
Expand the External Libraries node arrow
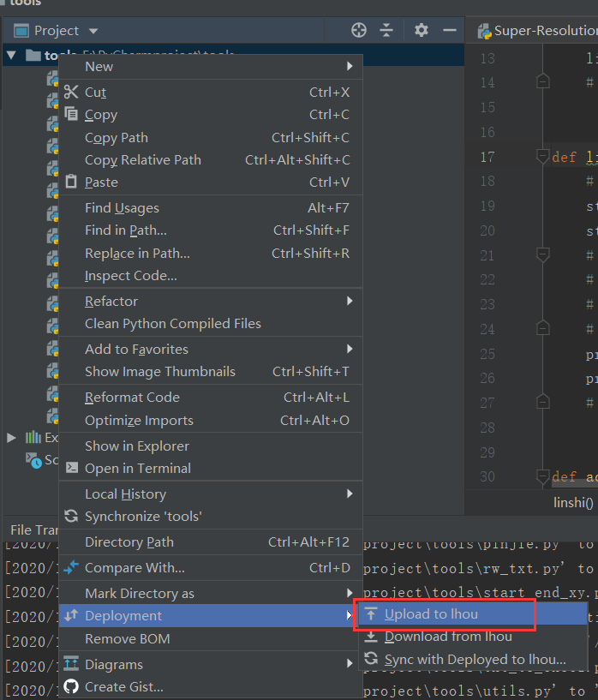[12, 438]
